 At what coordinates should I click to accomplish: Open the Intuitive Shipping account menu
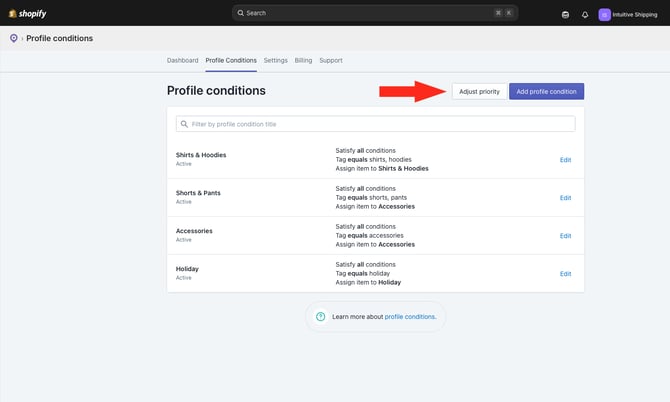[628, 15]
